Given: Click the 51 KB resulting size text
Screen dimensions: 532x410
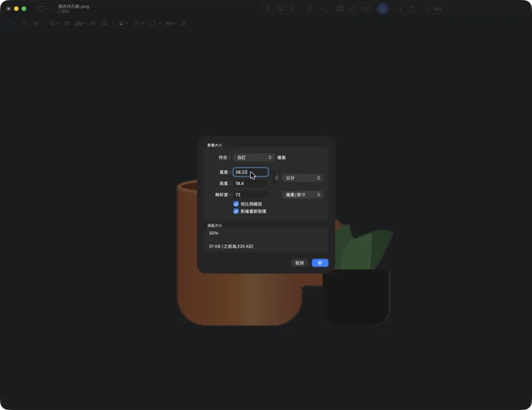Looking at the screenshot, I should [x=231, y=247].
